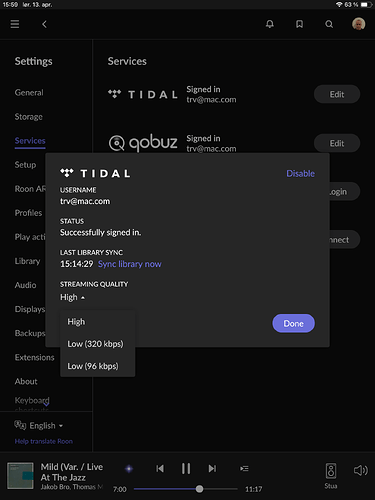Go back with the arrow icon

tap(44, 24)
